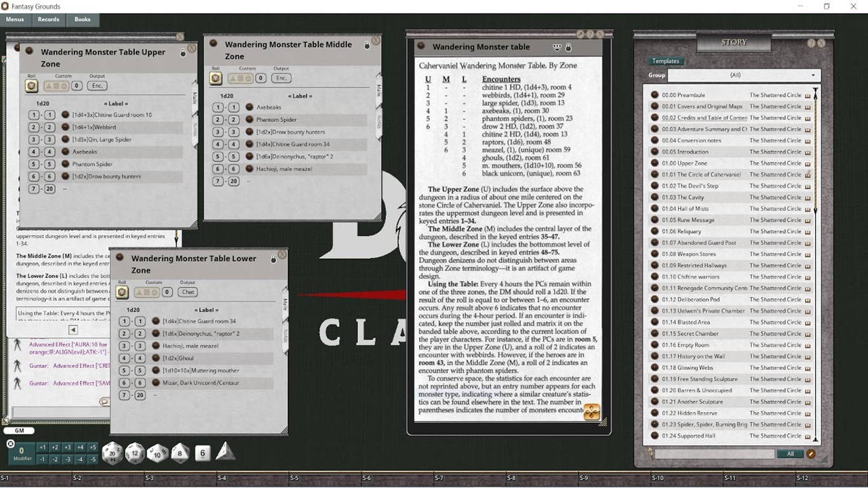
Task: Click the d20 die in the dice tray
Action: point(111,453)
